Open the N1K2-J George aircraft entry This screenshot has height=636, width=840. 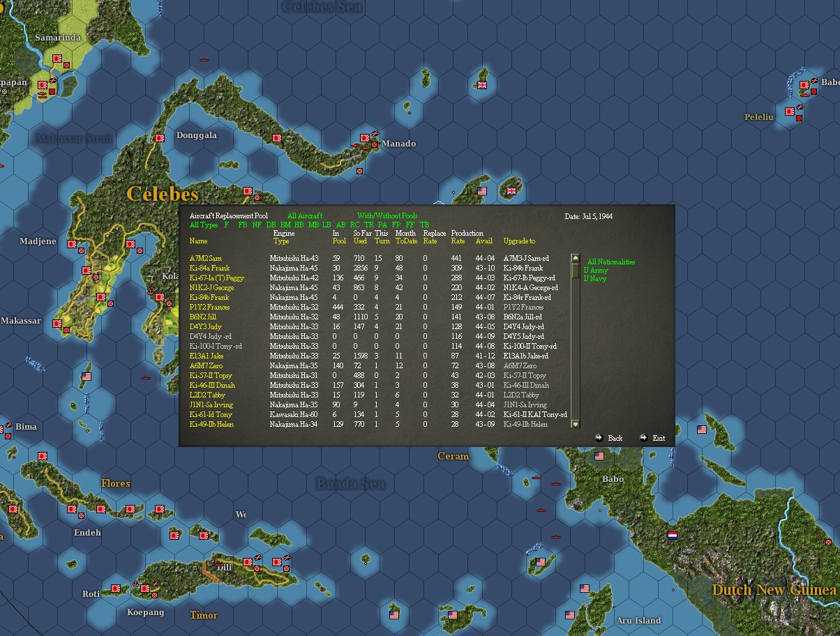point(211,288)
